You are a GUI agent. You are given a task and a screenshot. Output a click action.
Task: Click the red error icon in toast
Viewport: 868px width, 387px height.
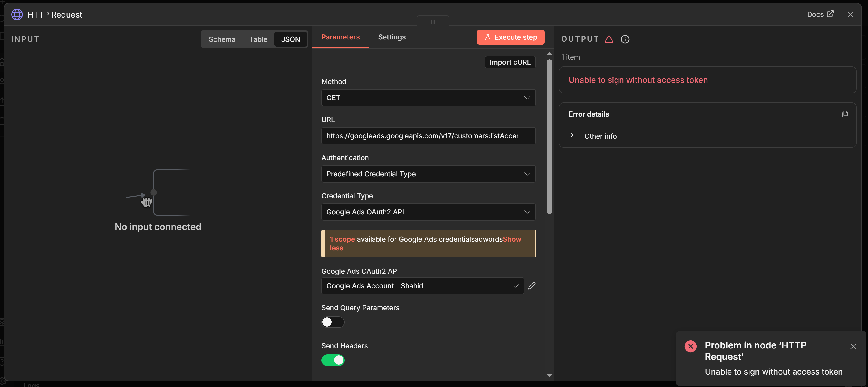point(690,346)
